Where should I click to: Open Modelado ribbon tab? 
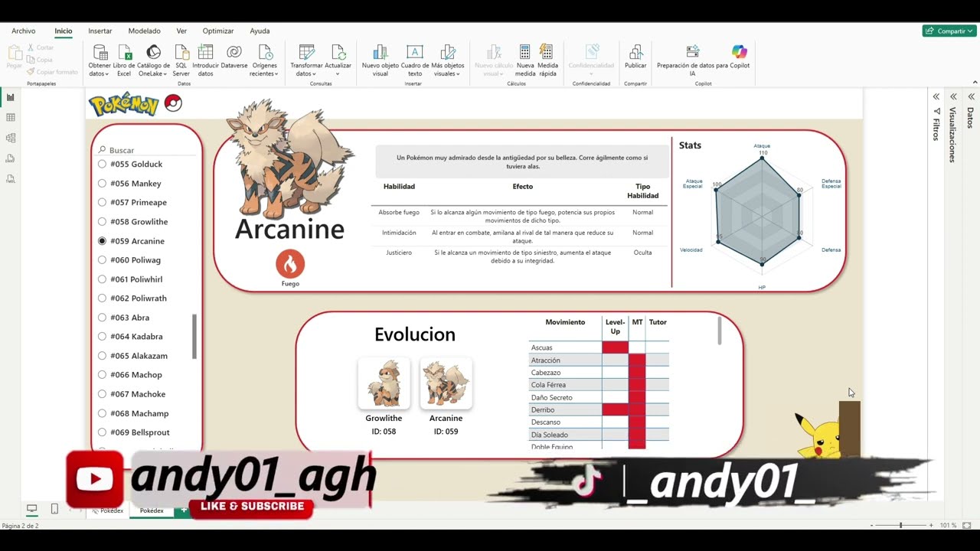144,31
